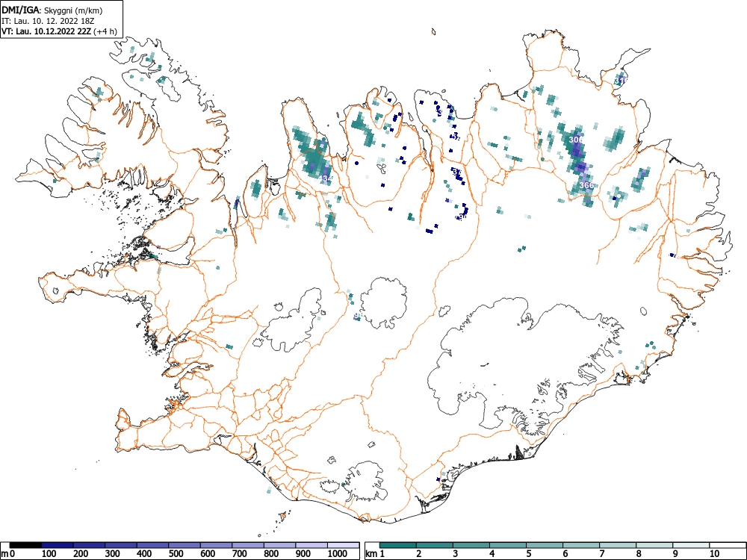
Task: Click the 'km 1' legend label
Action: click(x=376, y=554)
